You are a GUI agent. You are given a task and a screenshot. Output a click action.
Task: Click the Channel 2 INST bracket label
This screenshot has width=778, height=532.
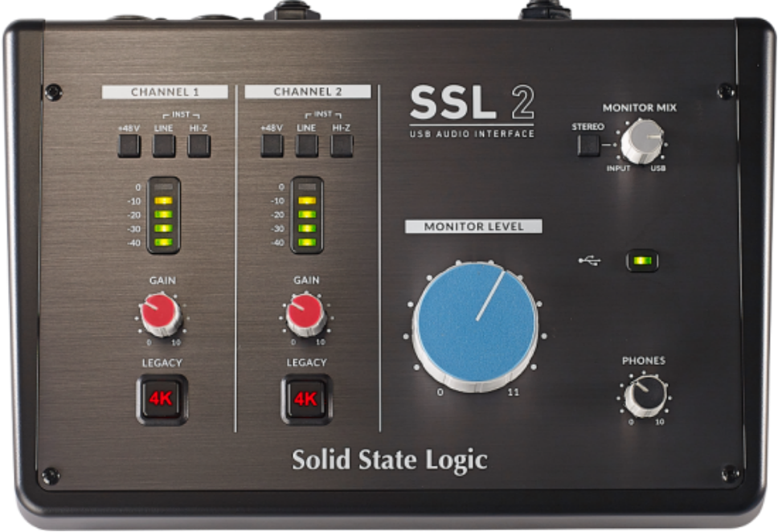(323, 115)
